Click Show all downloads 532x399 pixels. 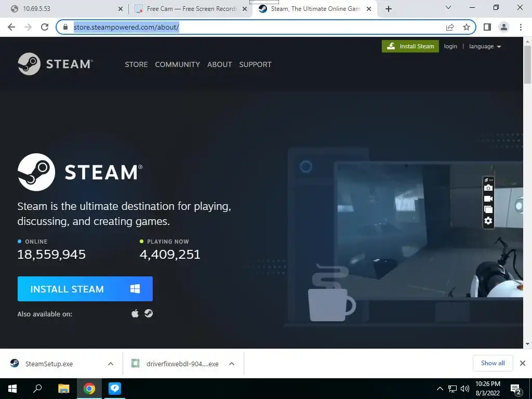[x=493, y=363]
